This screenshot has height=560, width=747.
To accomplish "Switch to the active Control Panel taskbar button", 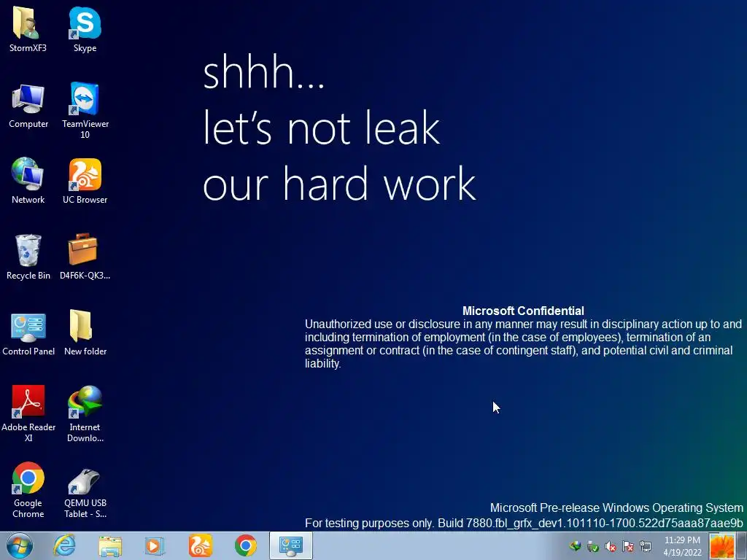I will point(291,545).
